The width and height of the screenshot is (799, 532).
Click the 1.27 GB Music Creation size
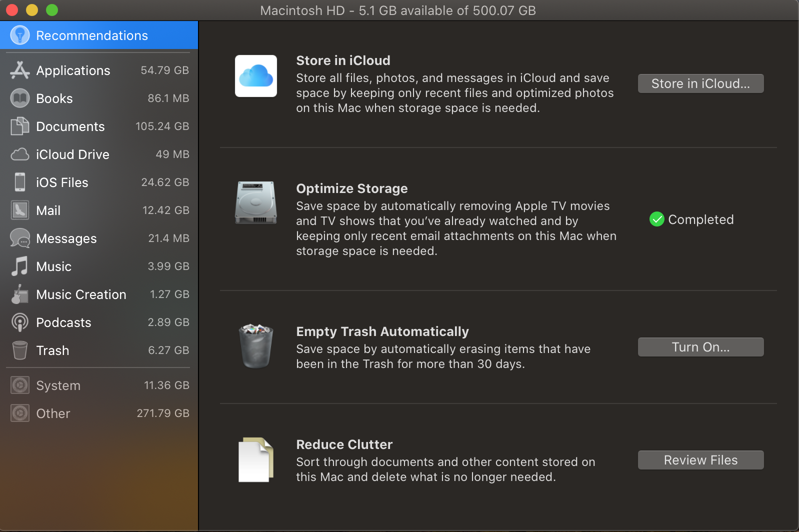tap(169, 294)
